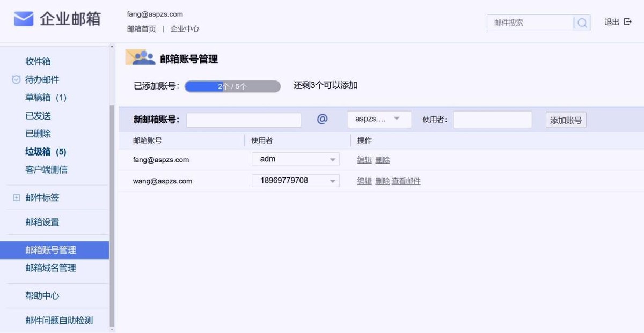Click 删除 for wang@aspzs.com
This screenshot has width=644, height=333.
383,181
